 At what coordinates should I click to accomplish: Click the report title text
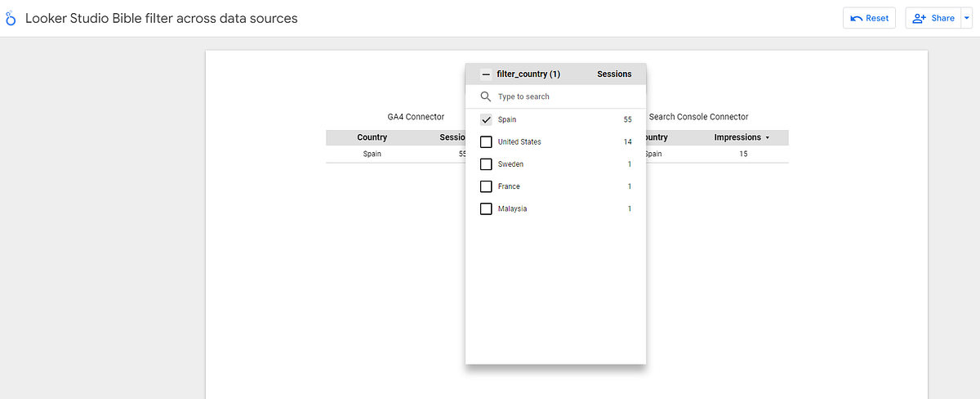pyautogui.click(x=162, y=18)
